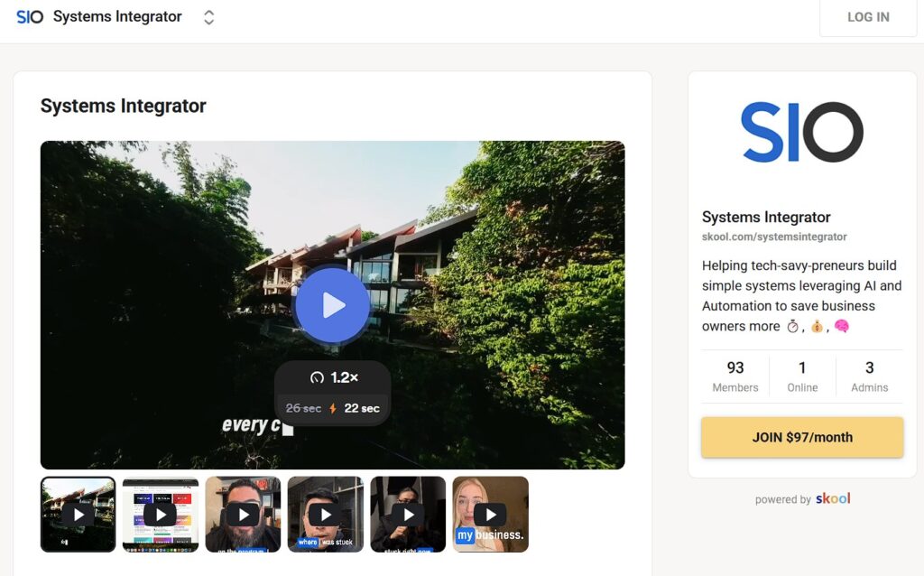
Task: Select the jungle house video thumbnail
Action: click(78, 514)
